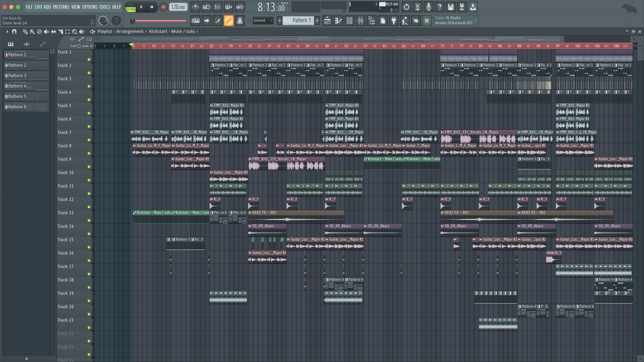Screen dimensions: 644x362
Task: Expand the Arrangement breadcrumb arrow
Action: coord(146,32)
